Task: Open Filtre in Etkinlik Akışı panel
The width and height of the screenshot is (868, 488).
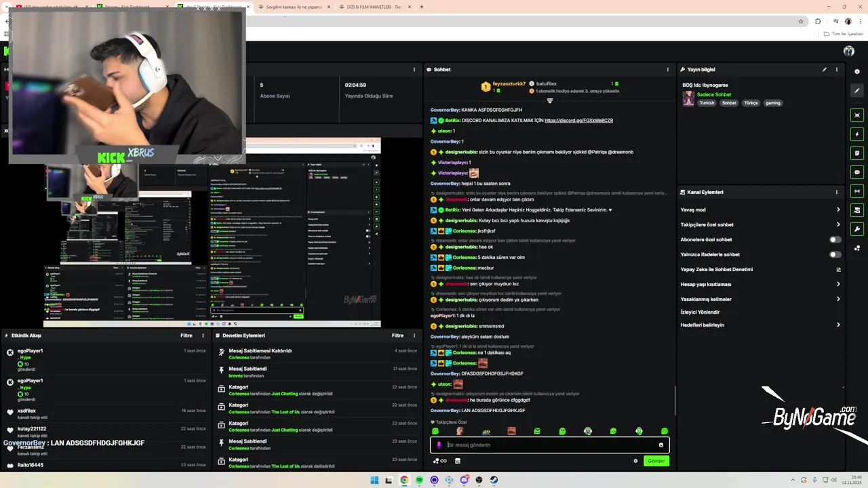Action: click(186, 335)
